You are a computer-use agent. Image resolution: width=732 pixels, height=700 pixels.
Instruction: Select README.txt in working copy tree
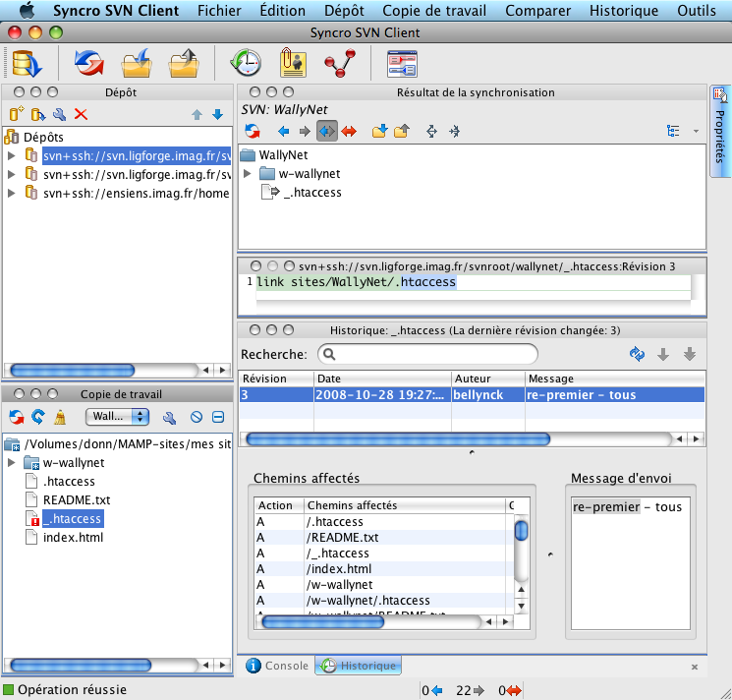click(x=77, y=499)
